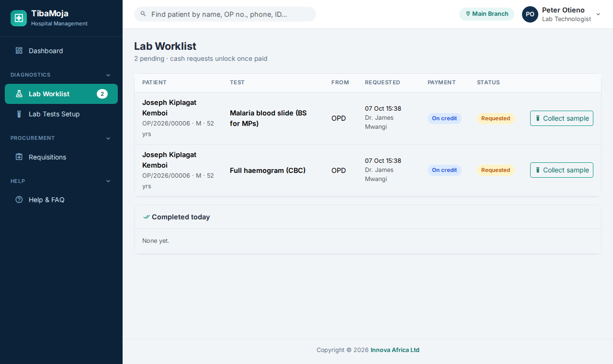Collapse the Diagnostics section chevron
The height and width of the screenshot is (364, 613).
tap(108, 75)
